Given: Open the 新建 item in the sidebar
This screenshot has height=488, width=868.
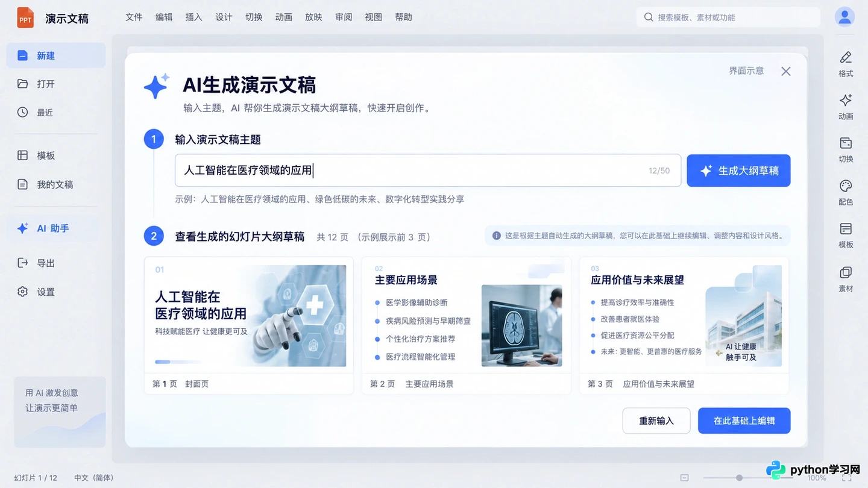Looking at the screenshot, I should click(56, 55).
